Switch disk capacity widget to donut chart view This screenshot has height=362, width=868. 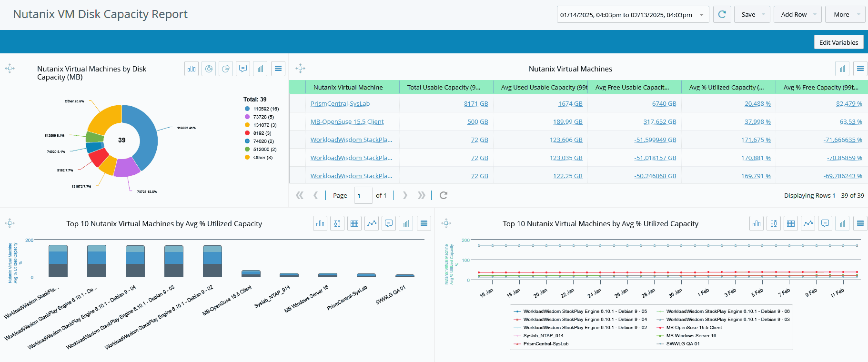point(209,69)
